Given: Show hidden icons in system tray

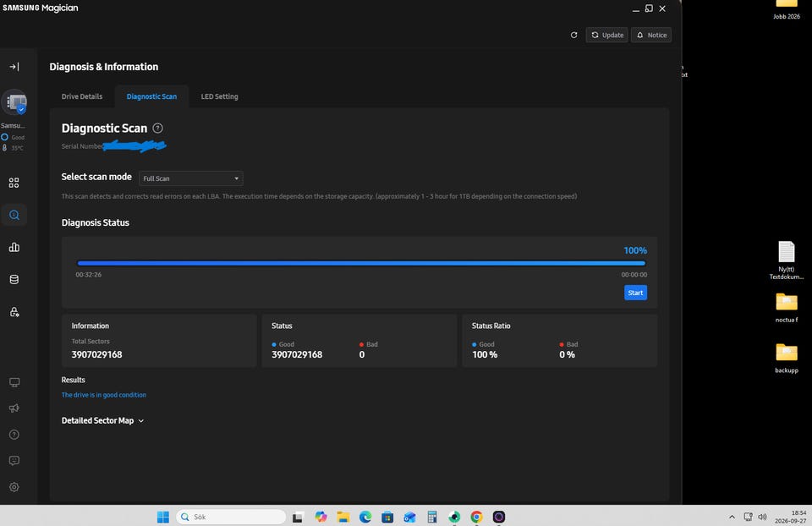Looking at the screenshot, I should pyautogui.click(x=732, y=517).
